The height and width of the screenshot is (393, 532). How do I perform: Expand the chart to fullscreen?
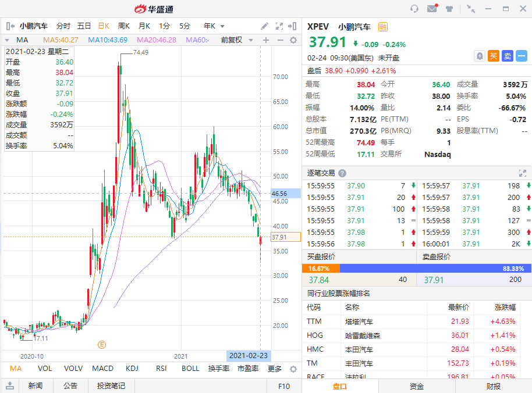(279, 26)
